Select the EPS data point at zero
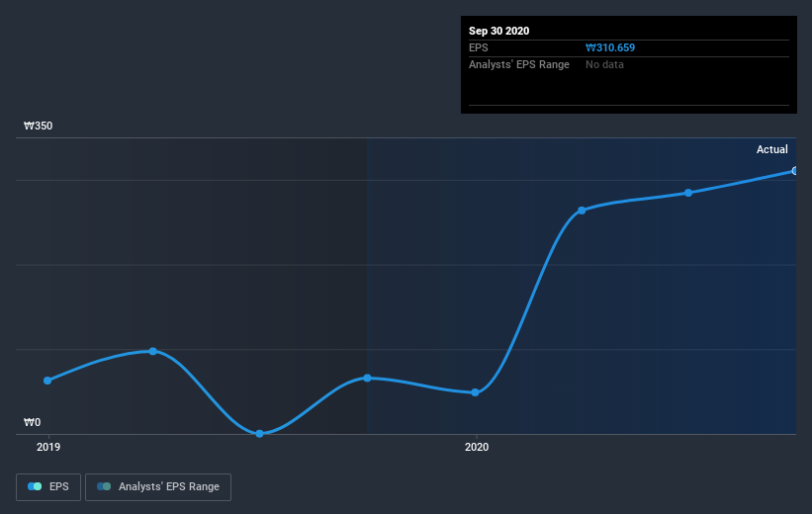 pos(259,433)
